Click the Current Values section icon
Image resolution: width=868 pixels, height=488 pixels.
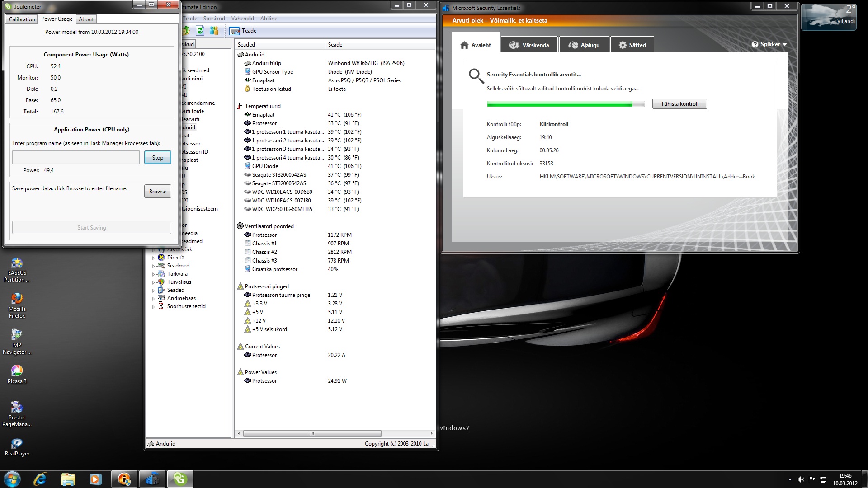click(241, 347)
